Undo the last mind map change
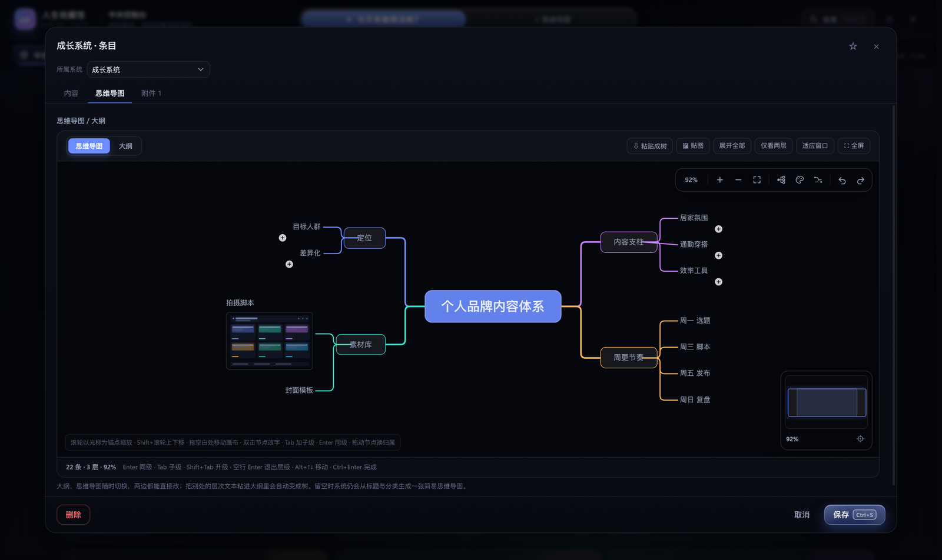This screenshot has height=560, width=942. coord(842,180)
